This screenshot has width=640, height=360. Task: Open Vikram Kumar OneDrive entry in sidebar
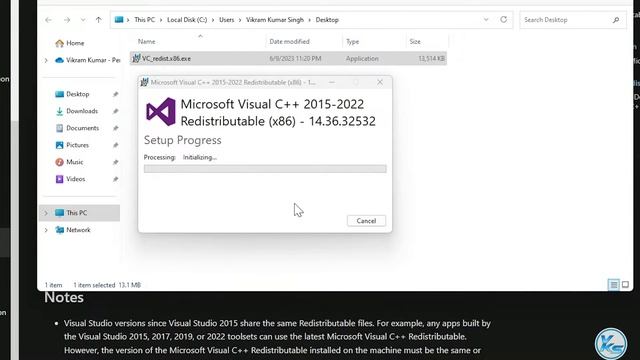88,60
